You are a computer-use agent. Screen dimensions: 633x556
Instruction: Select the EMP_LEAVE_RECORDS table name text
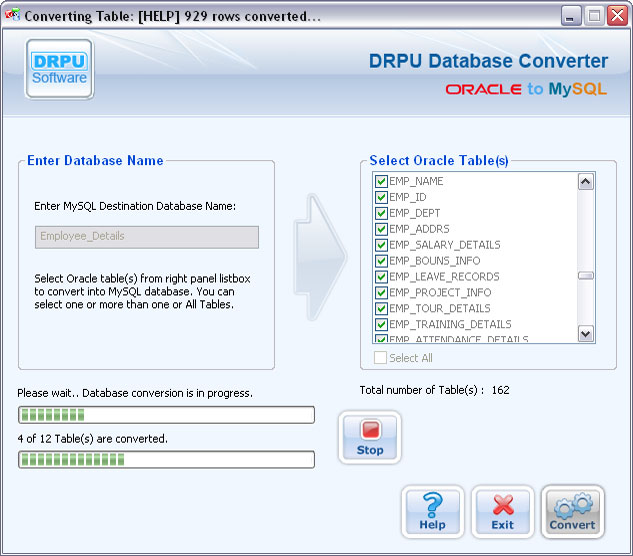click(x=444, y=277)
